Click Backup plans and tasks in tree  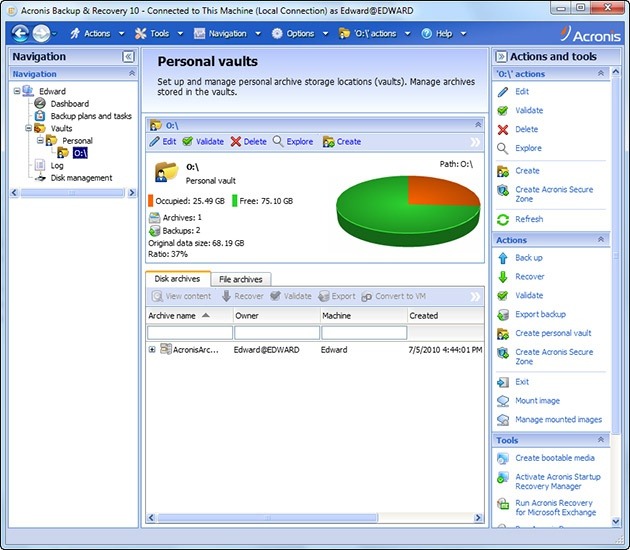(x=91, y=116)
